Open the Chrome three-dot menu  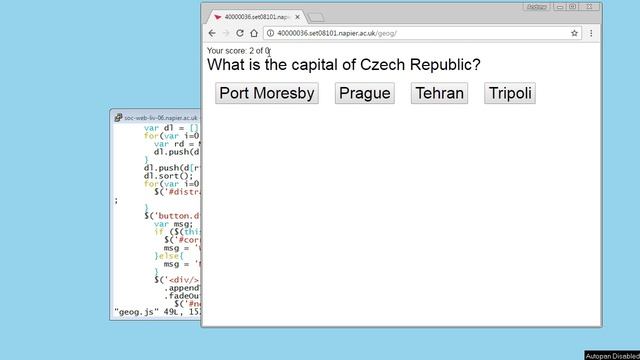click(x=591, y=33)
